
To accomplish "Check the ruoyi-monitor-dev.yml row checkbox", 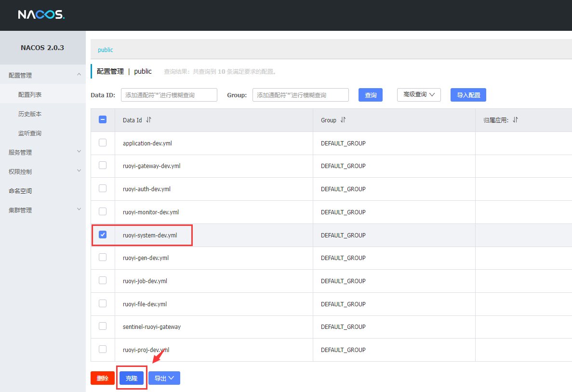I will (103, 211).
